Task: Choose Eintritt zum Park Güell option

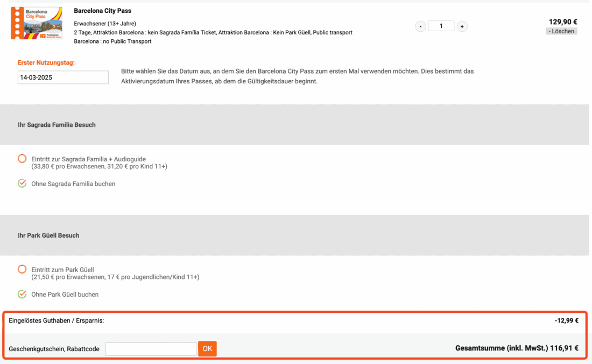Action: (22, 269)
